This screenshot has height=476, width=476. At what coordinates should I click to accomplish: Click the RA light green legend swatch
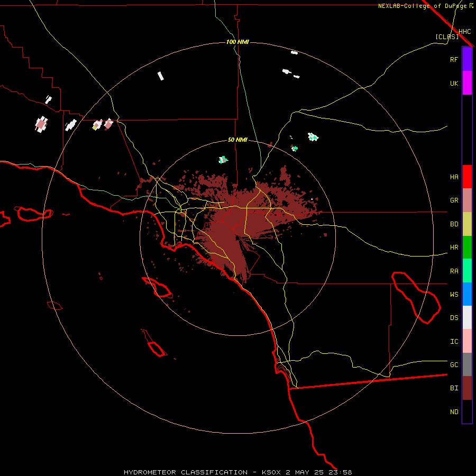(467, 271)
